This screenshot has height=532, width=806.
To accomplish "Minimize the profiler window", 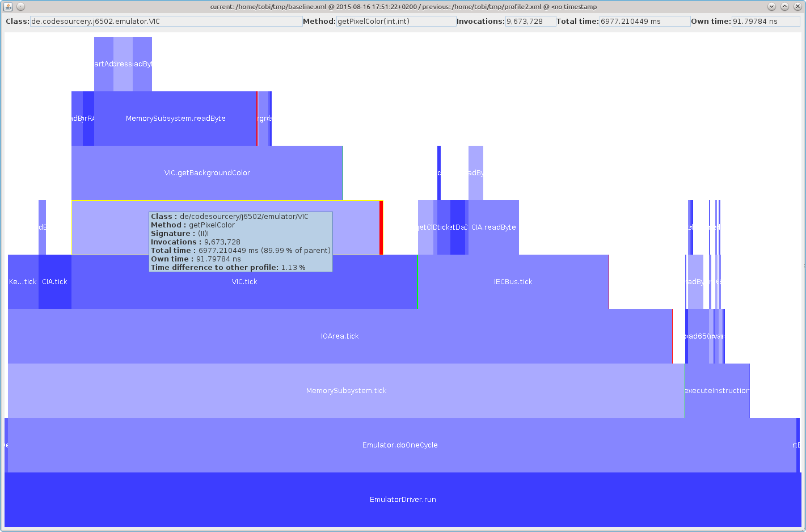I will pos(771,7).
